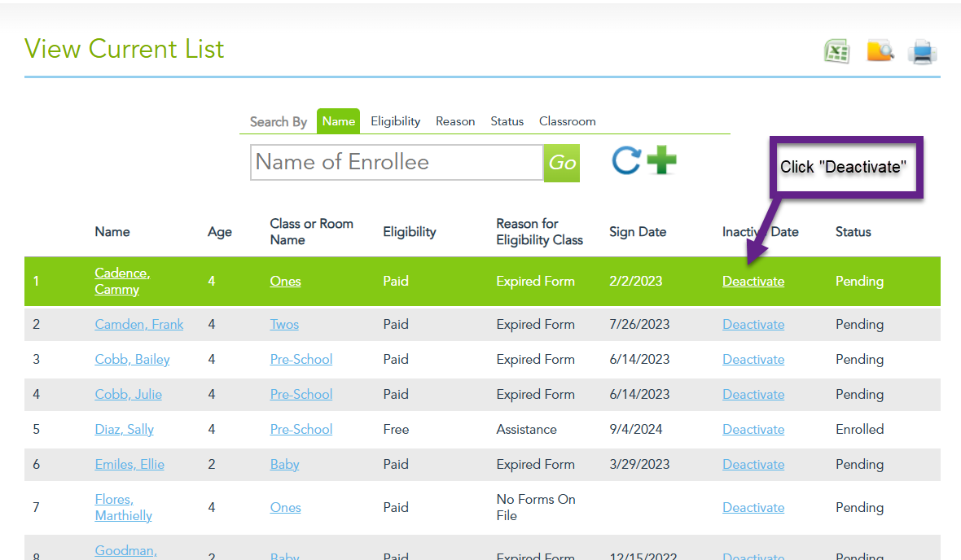Click the Sign Date column header

[x=638, y=232]
